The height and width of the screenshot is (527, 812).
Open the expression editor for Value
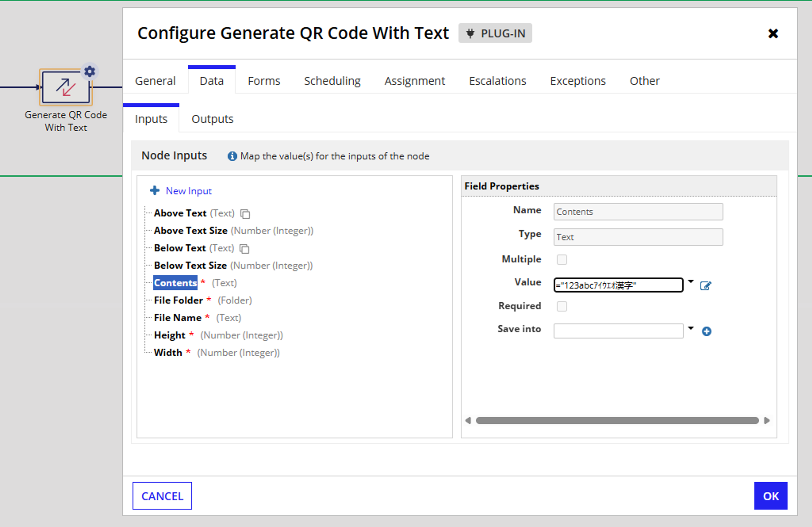[706, 286]
